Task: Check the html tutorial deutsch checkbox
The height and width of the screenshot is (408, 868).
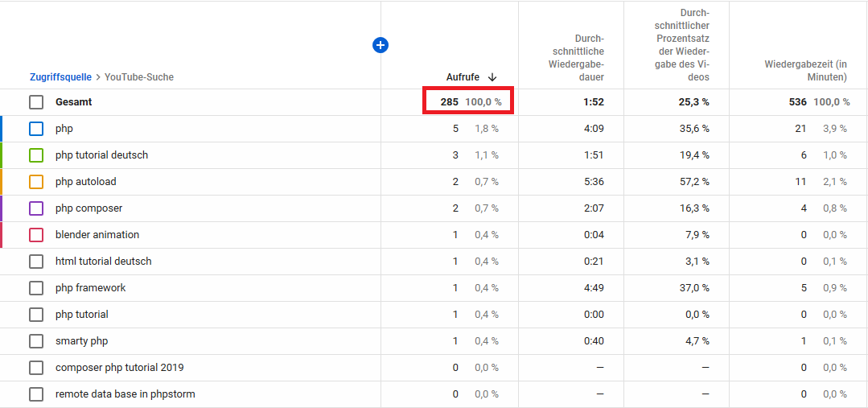Action: 36,262
